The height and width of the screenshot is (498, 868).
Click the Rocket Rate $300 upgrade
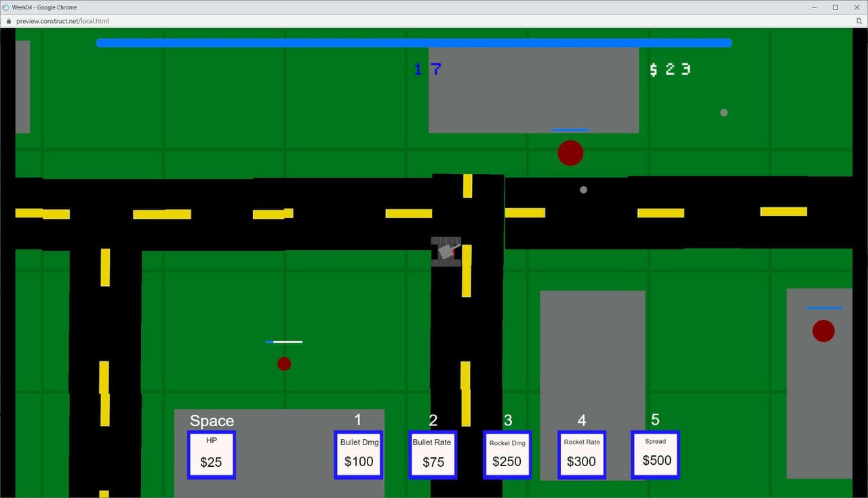(582, 455)
